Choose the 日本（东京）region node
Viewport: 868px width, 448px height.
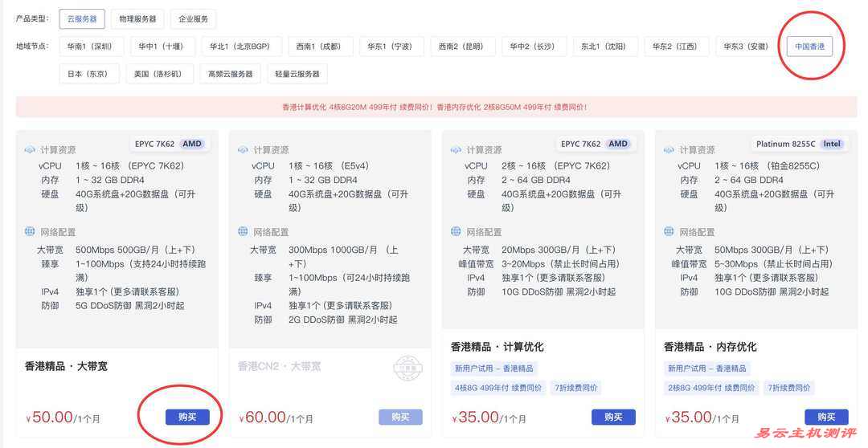click(88, 74)
